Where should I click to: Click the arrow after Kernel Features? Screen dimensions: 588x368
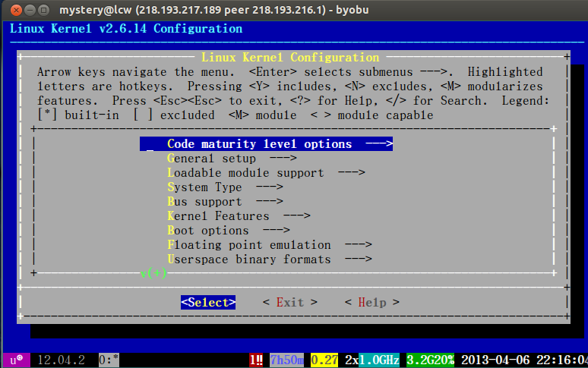(296, 215)
